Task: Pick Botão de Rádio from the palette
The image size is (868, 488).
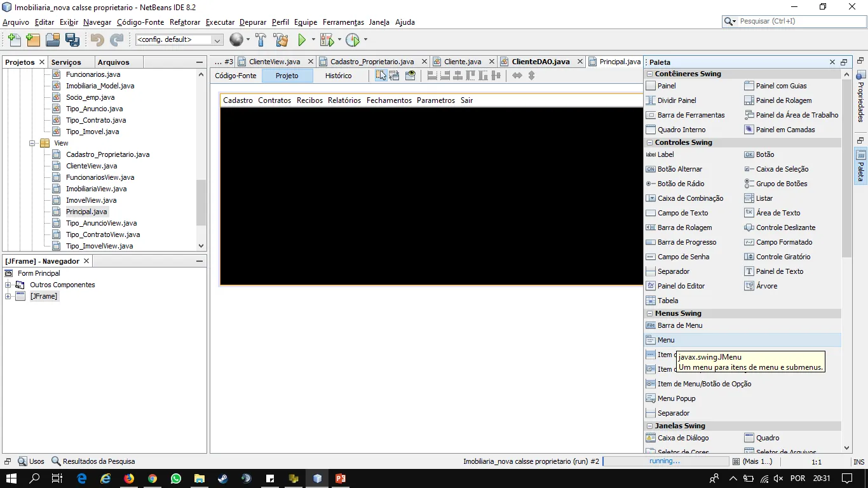Action: click(x=681, y=184)
